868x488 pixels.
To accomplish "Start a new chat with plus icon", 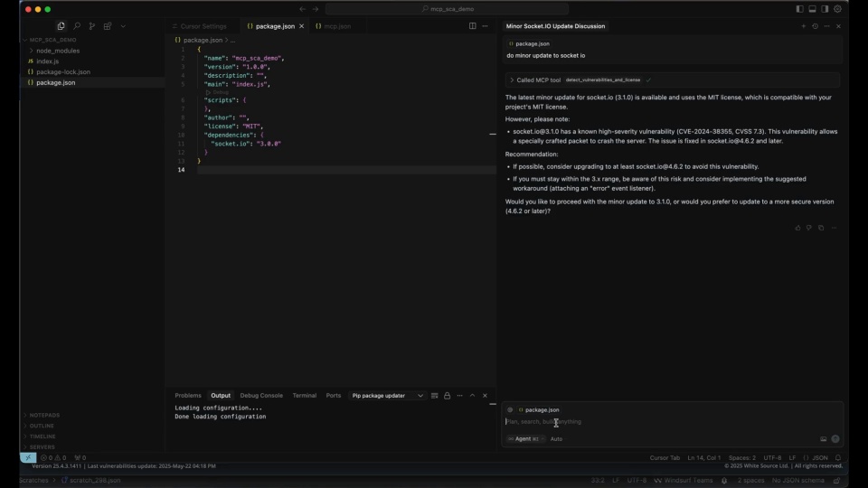I will click(x=803, y=26).
